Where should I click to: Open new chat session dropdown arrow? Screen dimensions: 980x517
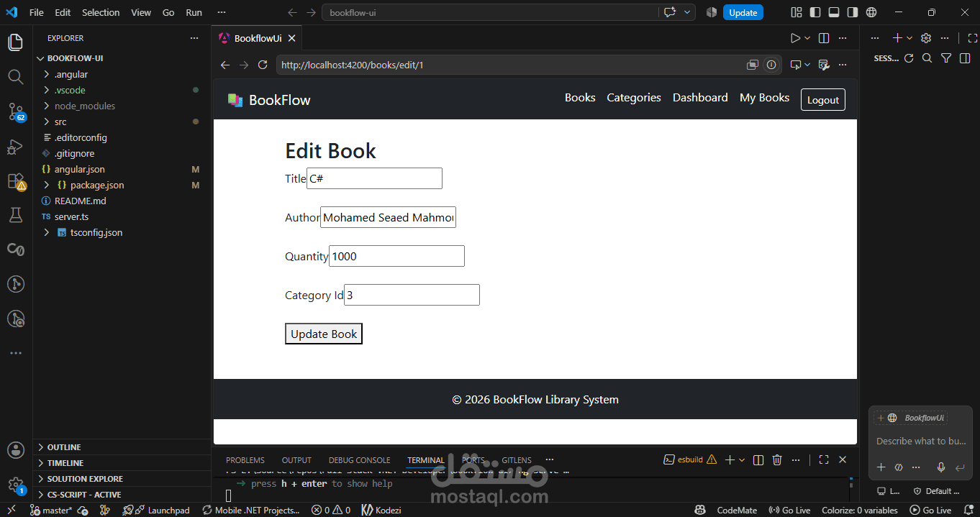tap(909, 38)
